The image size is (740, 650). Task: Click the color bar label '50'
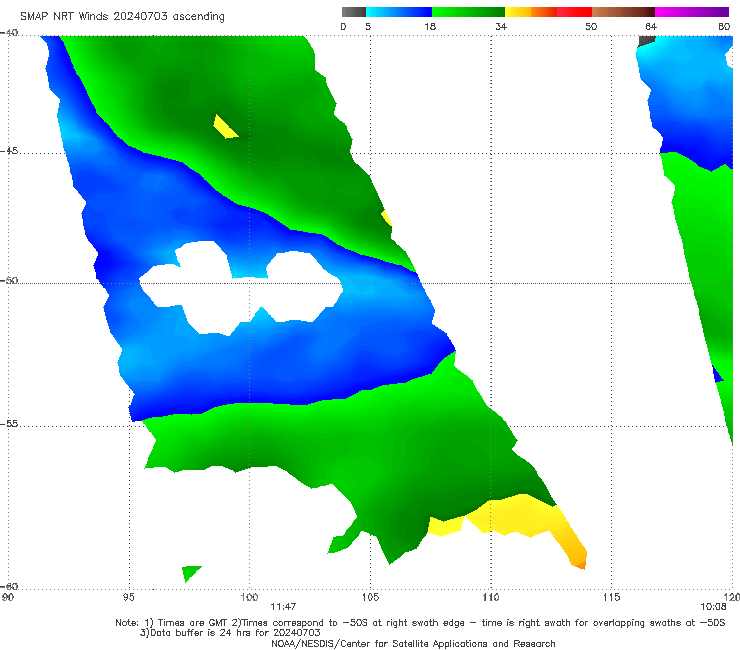coord(591,26)
